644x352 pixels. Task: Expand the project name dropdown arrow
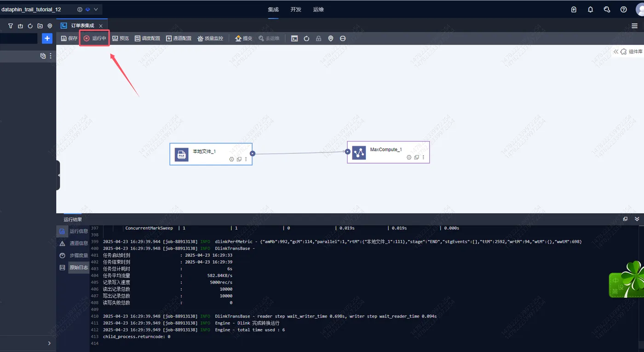pos(96,9)
